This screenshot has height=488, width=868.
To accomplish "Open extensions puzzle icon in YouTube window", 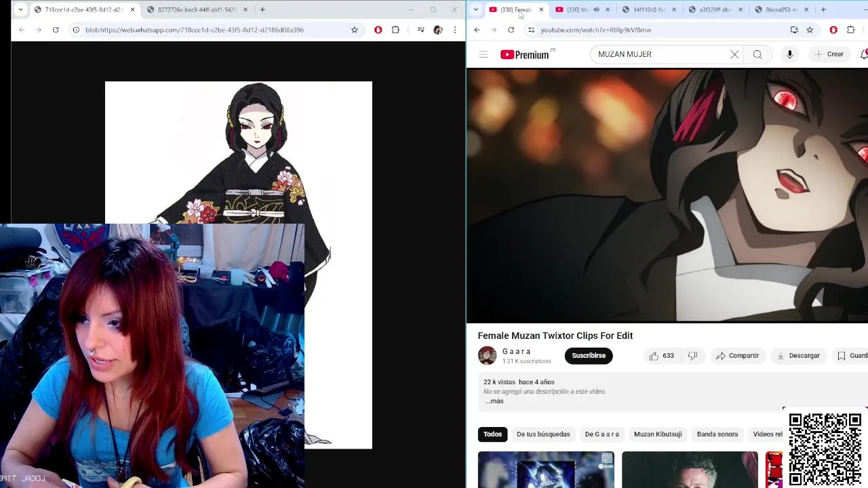I will tap(851, 30).
